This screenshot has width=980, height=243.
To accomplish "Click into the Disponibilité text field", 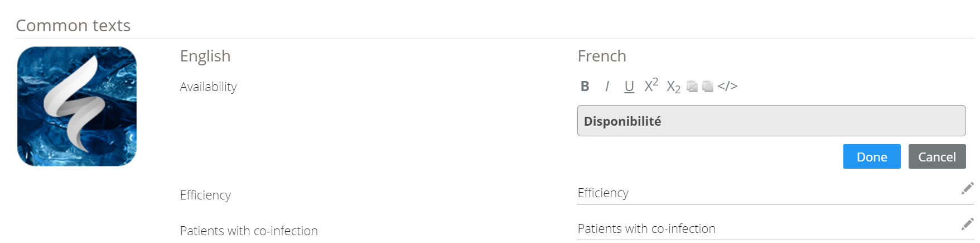I will coord(771,121).
